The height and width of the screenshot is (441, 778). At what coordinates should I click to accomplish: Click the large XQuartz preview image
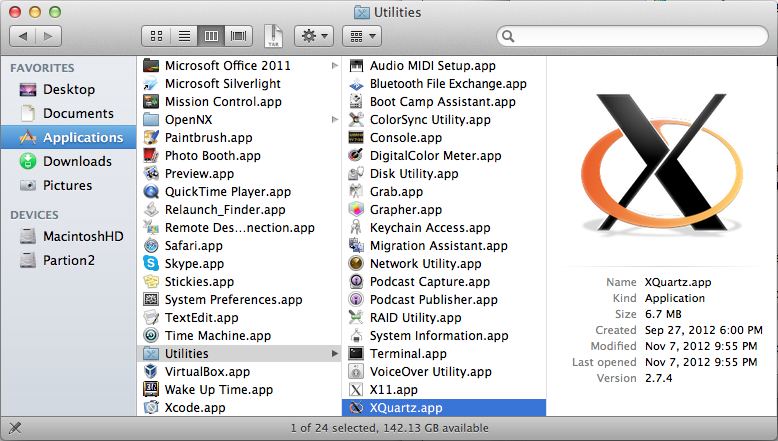tap(664, 170)
